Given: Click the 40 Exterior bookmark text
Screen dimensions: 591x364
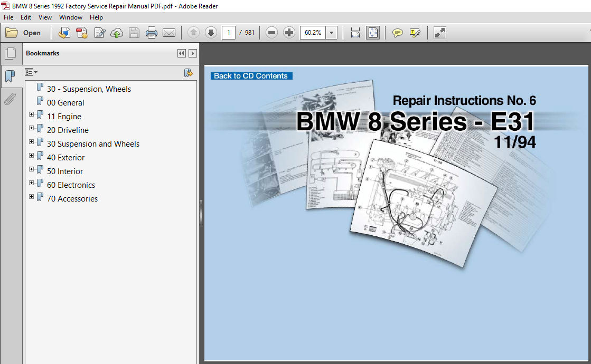Looking at the screenshot, I should click(x=65, y=158).
